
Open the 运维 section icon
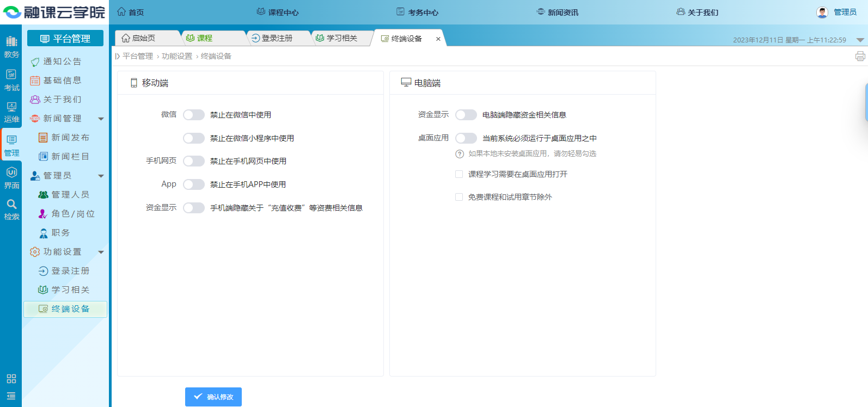11,112
